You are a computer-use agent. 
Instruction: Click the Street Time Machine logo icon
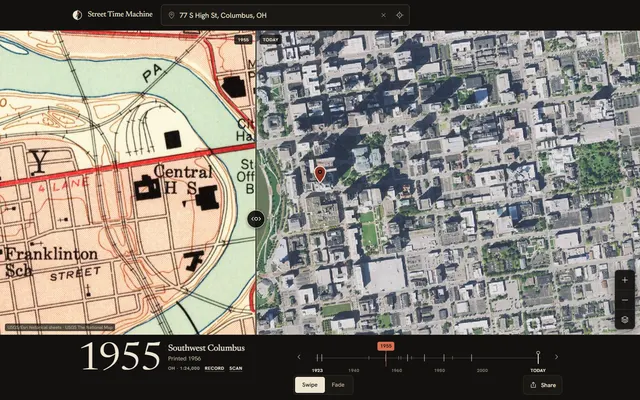(77, 15)
